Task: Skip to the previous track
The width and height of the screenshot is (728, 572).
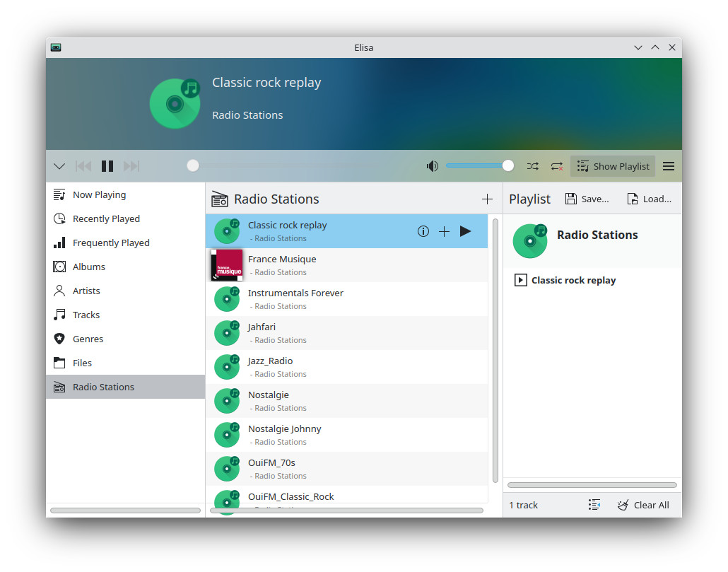Action: pos(83,166)
